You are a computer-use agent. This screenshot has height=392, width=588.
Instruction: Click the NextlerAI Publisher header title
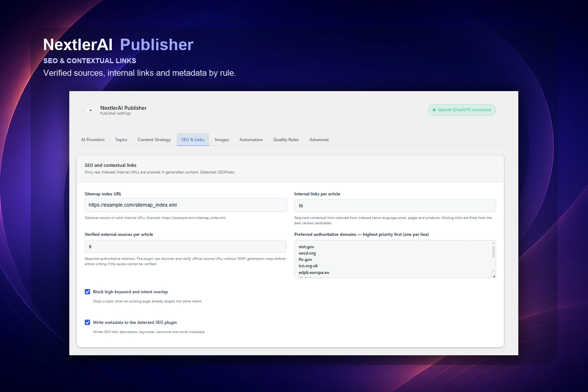pos(123,108)
